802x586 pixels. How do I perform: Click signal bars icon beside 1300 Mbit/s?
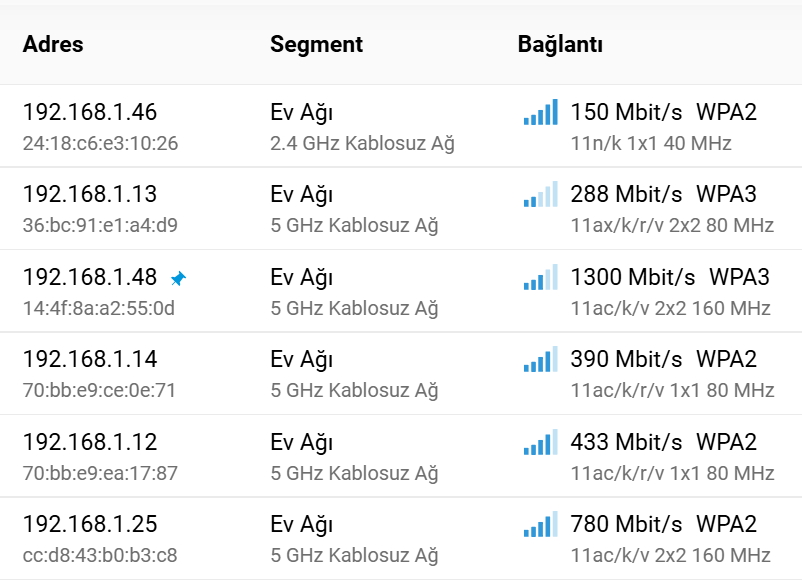[541, 277]
